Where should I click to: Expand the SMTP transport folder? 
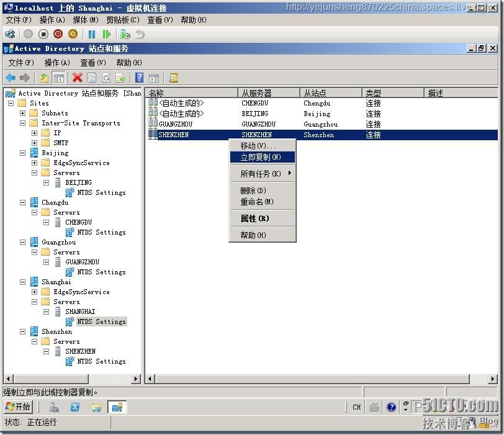(34, 143)
